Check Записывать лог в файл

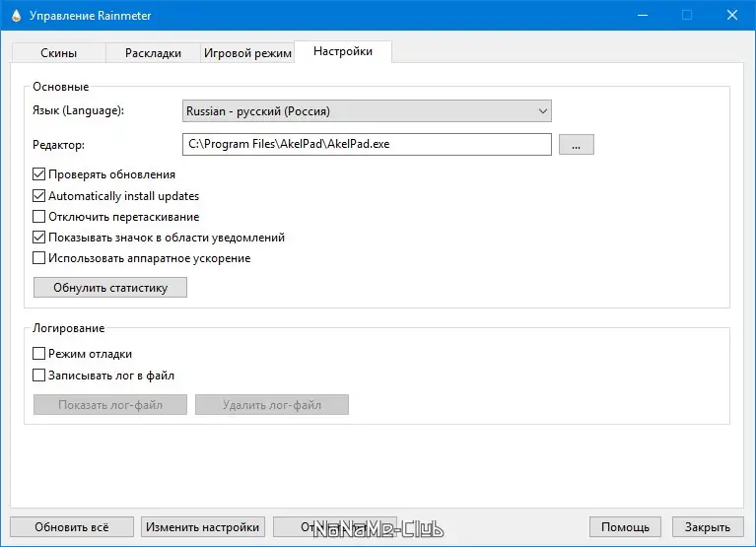[39, 376]
